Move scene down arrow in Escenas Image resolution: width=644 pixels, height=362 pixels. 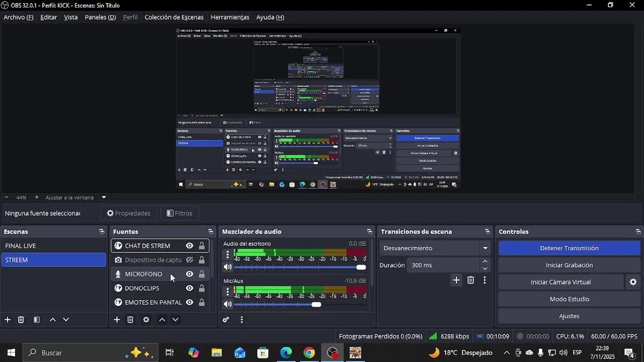pyautogui.click(x=66, y=320)
